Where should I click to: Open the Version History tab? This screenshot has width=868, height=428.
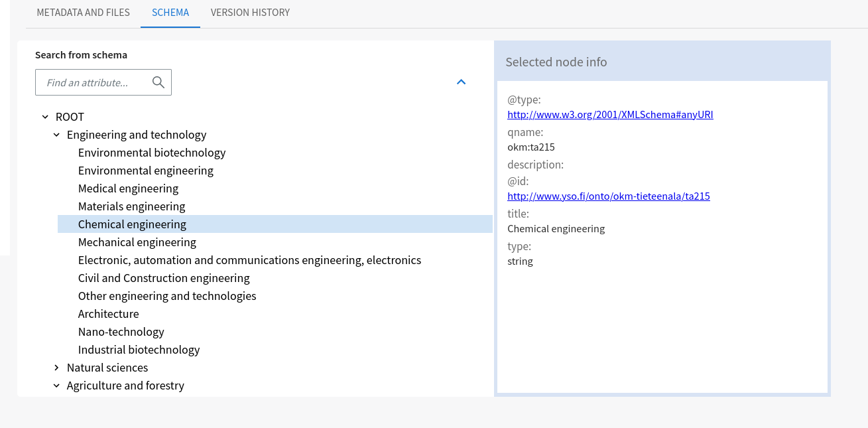(x=250, y=13)
